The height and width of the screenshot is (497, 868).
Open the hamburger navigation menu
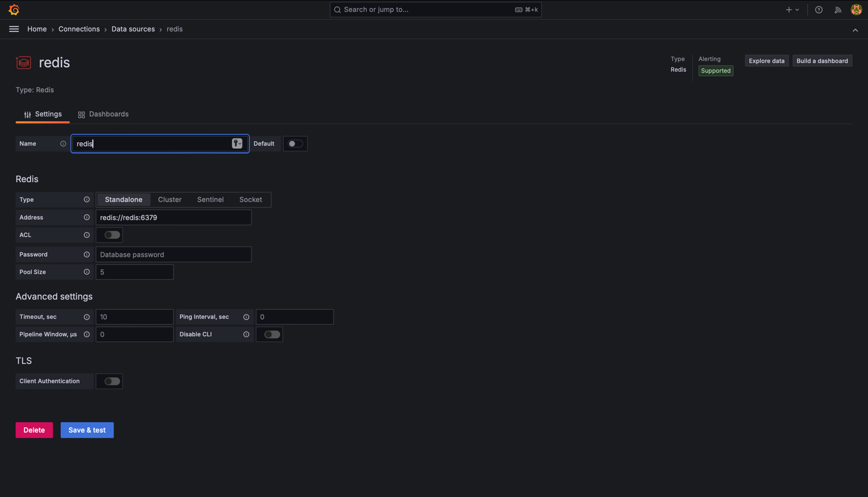click(x=14, y=29)
